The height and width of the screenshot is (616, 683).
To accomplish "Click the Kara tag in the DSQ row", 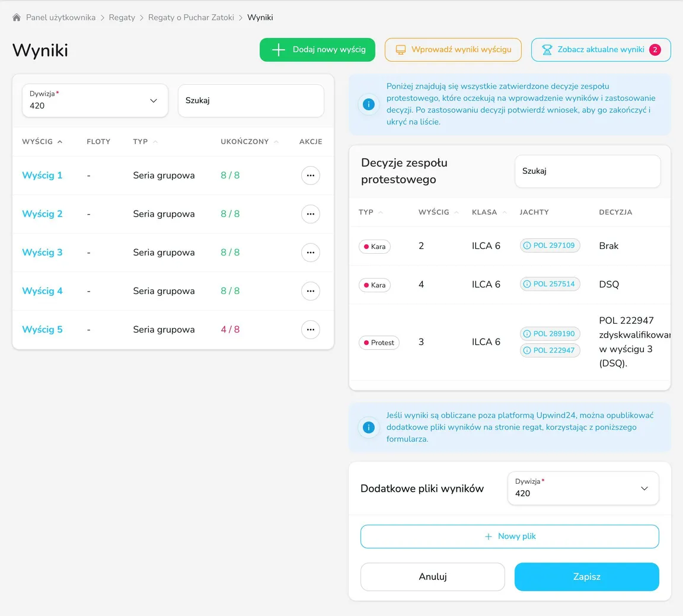I will 375,285.
